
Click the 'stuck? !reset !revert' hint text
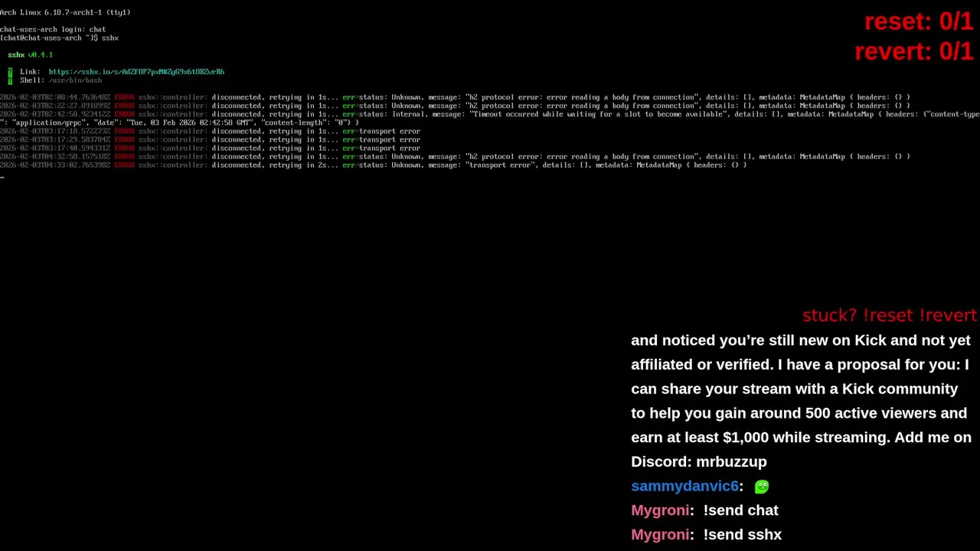click(889, 315)
